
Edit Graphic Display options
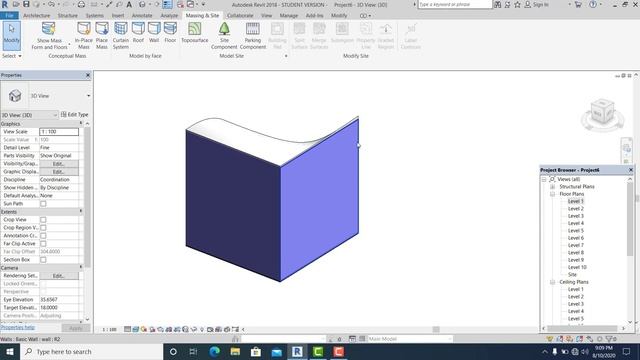[59, 172]
